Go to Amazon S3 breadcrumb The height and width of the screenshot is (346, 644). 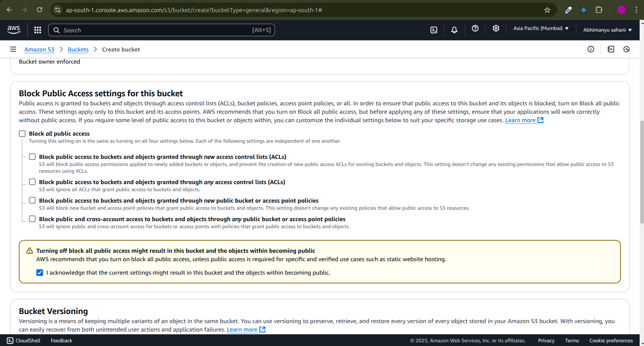click(39, 49)
